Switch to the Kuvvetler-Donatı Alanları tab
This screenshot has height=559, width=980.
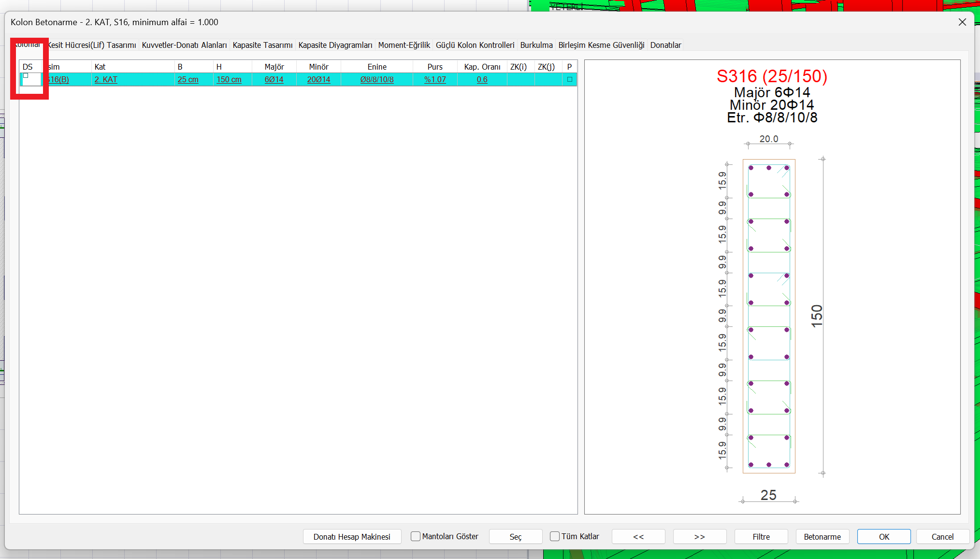[x=184, y=45]
